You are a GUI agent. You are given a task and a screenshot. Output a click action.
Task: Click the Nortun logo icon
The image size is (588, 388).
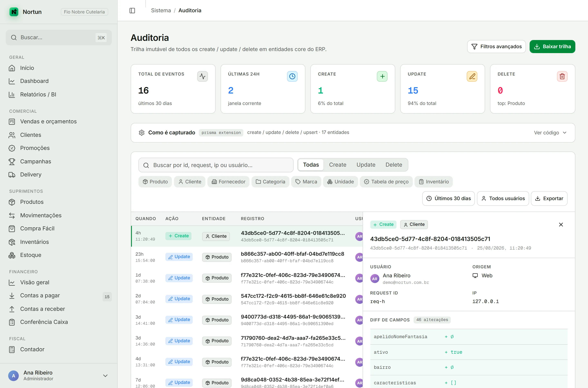(14, 12)
